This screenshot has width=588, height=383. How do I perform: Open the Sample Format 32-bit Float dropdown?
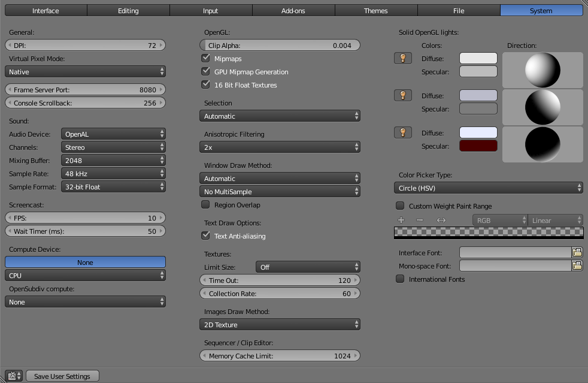(x=113, y=186)
